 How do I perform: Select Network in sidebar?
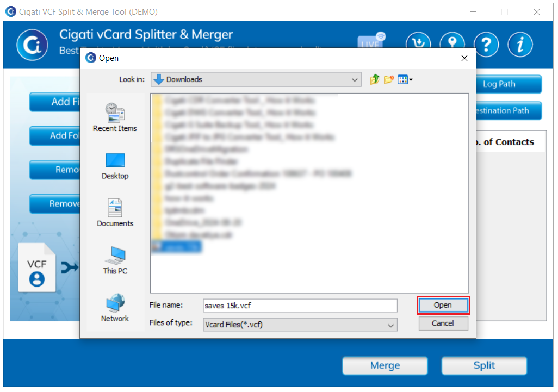coord(115,308)
